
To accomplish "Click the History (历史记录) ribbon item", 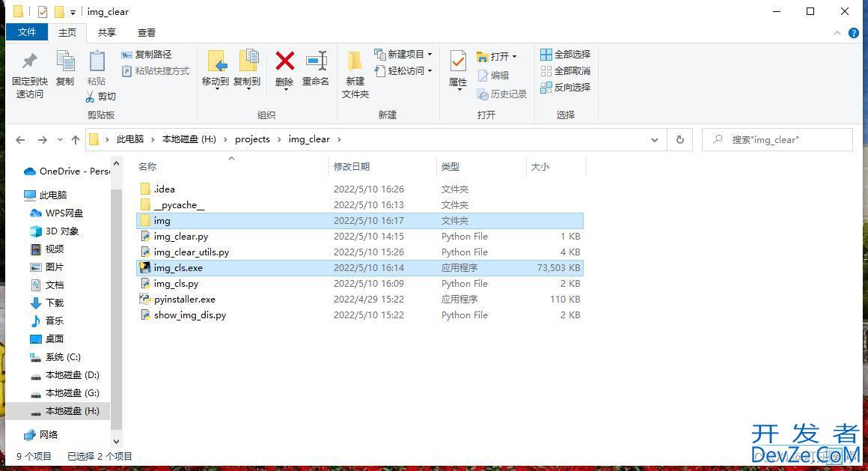I will pyautogui.click(x=501, y=94).
